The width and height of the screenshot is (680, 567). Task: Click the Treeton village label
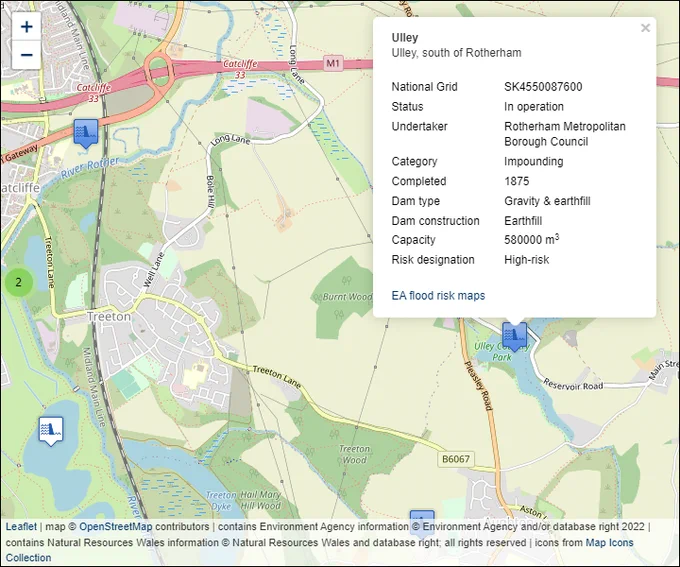click(109, 316)
